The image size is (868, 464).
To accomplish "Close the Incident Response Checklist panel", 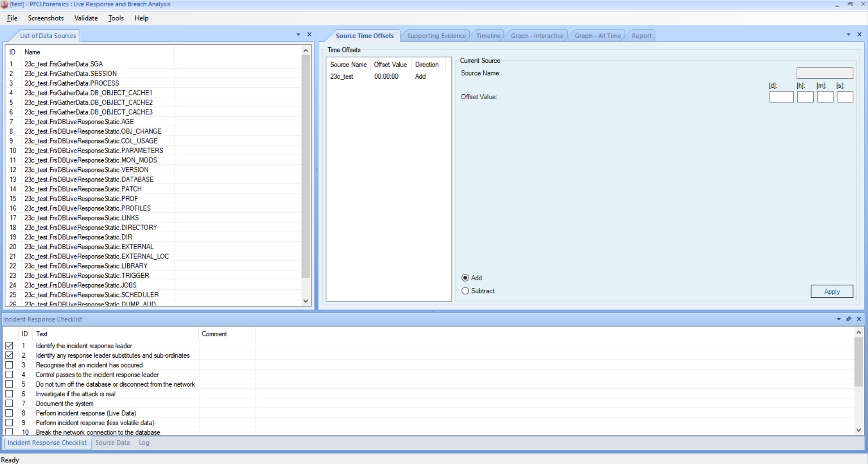I will coord(858,319).
